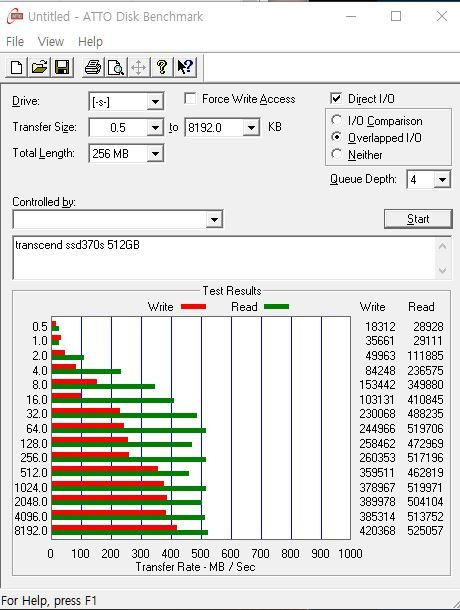Click the green Read legend swatch

276,307
